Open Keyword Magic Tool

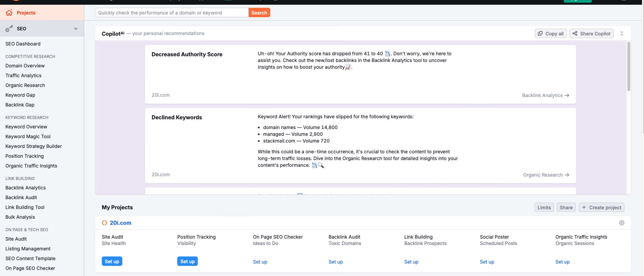click(28, 136)
